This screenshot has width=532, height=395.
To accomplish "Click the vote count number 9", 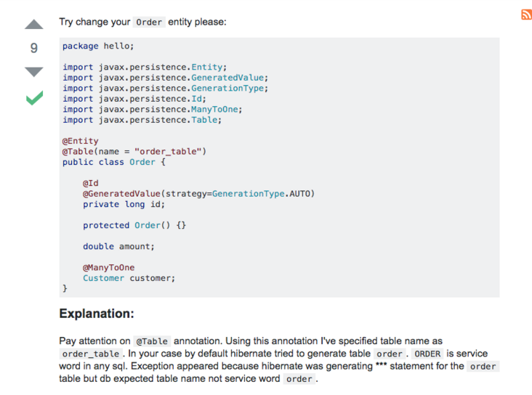I will [34, 48].
